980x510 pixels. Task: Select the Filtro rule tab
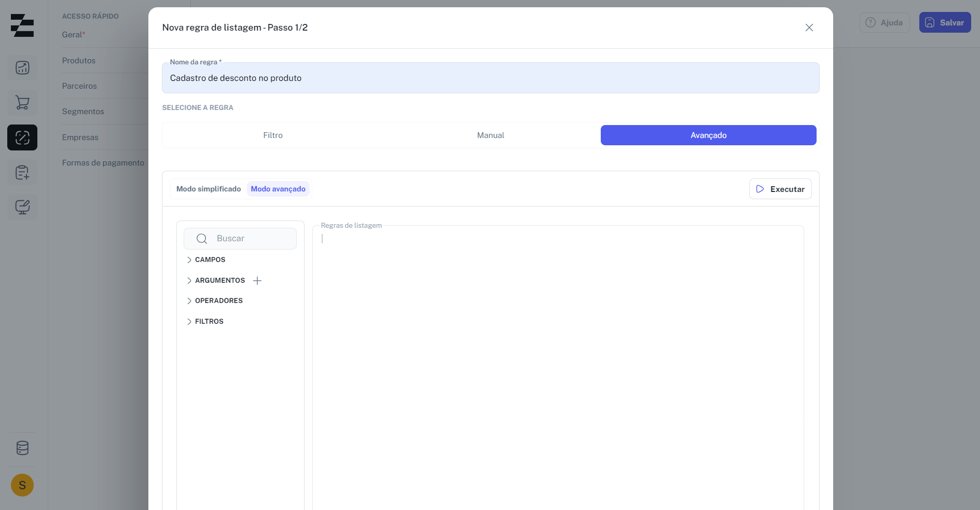click(273, 135)
